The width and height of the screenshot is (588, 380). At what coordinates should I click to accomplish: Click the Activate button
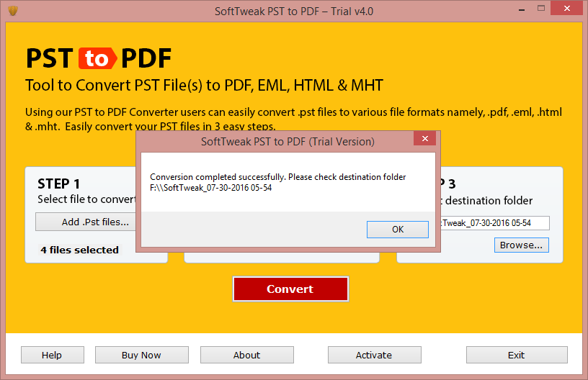[x=374, y=355]
